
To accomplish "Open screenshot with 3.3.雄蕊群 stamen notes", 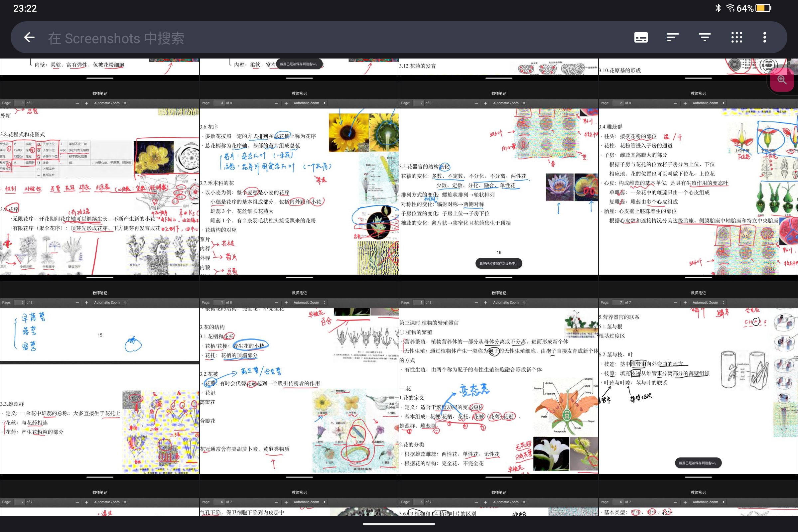I will tap(100, 380).
